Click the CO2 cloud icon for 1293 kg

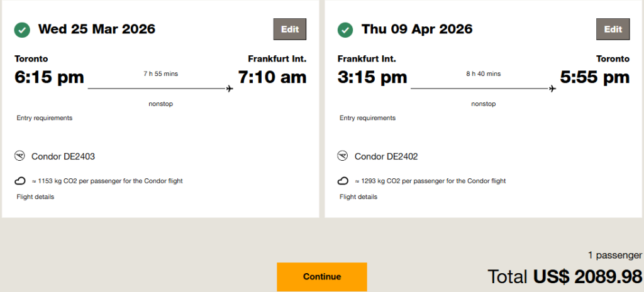click(343, 181)
